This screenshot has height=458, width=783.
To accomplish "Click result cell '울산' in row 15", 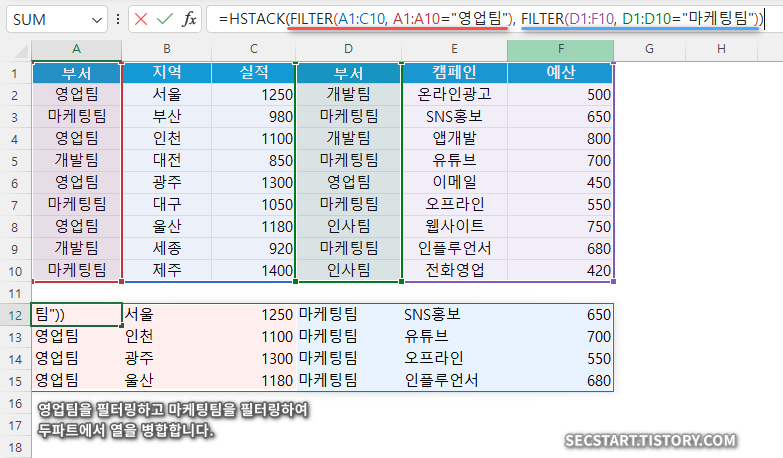I will tap(167, 381).
